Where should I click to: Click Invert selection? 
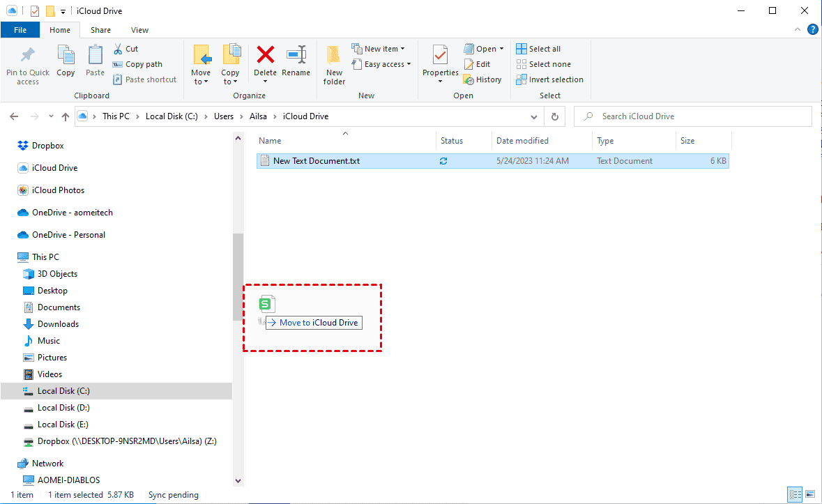549,79
